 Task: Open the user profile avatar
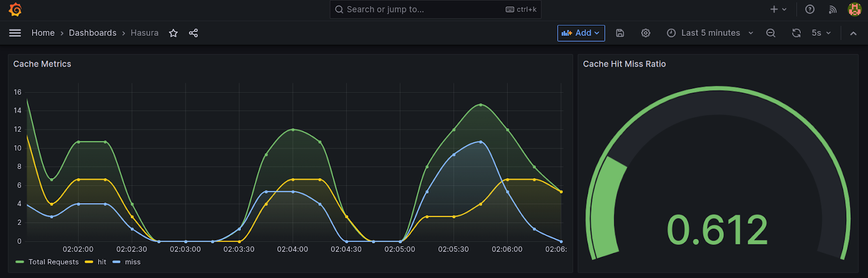[854, 9]
